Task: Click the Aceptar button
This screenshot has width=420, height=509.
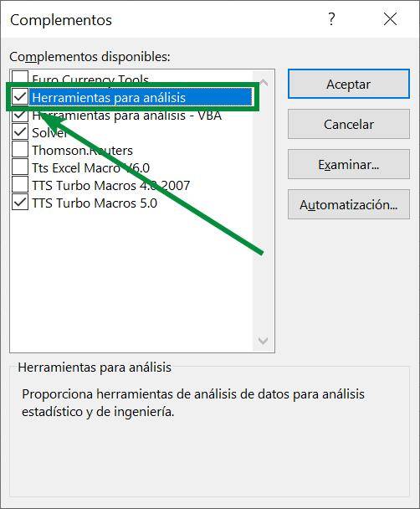Action: click(349, 84)
